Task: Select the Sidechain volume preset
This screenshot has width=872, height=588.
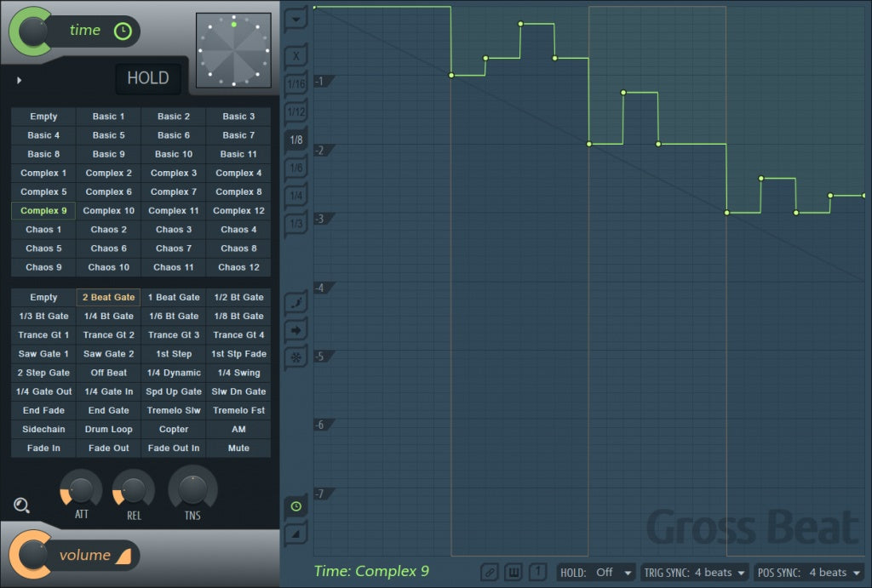Action: 43,429
